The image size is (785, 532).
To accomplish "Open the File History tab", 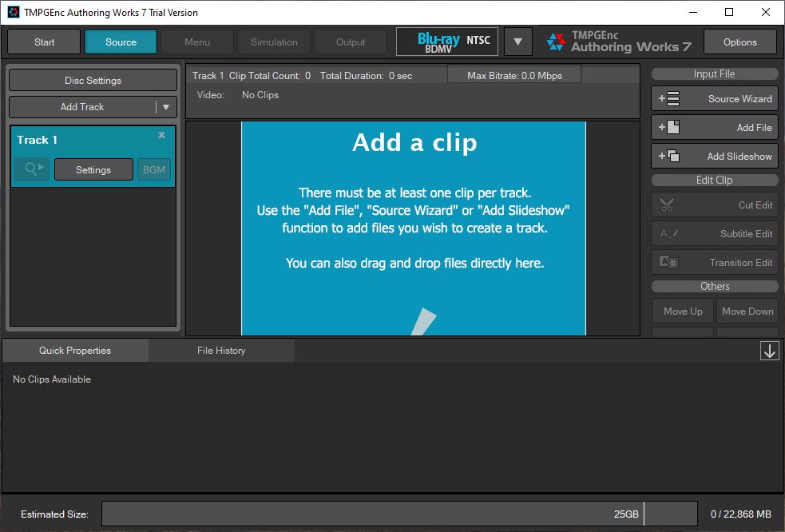I will click(x=221, y=351).
